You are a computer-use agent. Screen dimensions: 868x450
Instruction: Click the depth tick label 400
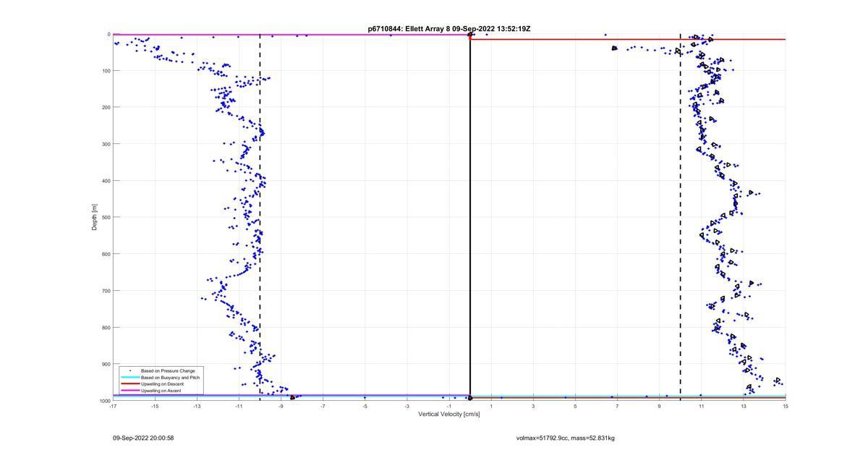pos(106,181)
